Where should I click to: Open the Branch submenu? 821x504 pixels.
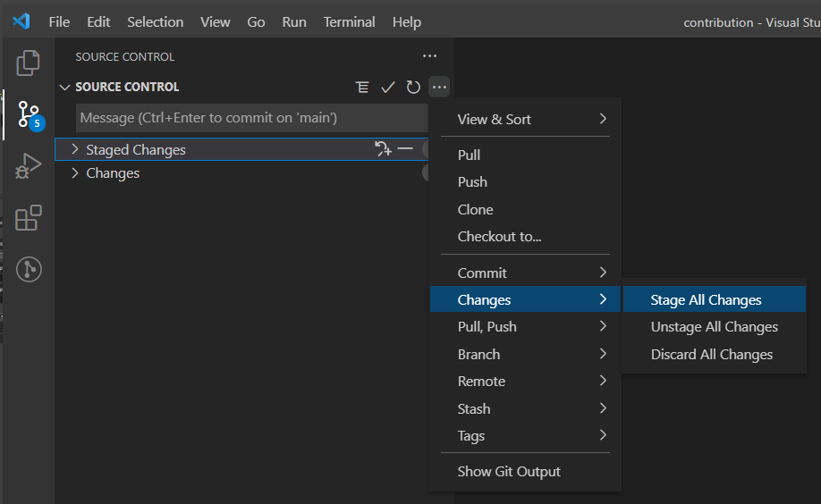[x=525, y=354]
